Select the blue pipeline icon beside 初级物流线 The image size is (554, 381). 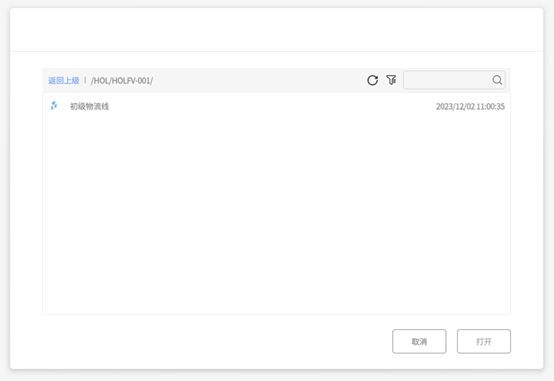[x=54, y=106]
